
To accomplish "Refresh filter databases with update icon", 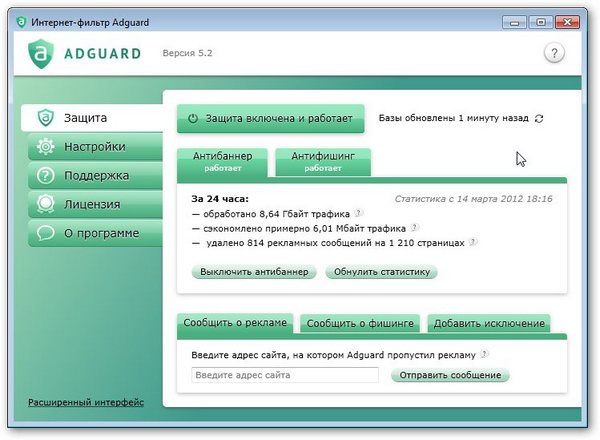I will (540, 118).
